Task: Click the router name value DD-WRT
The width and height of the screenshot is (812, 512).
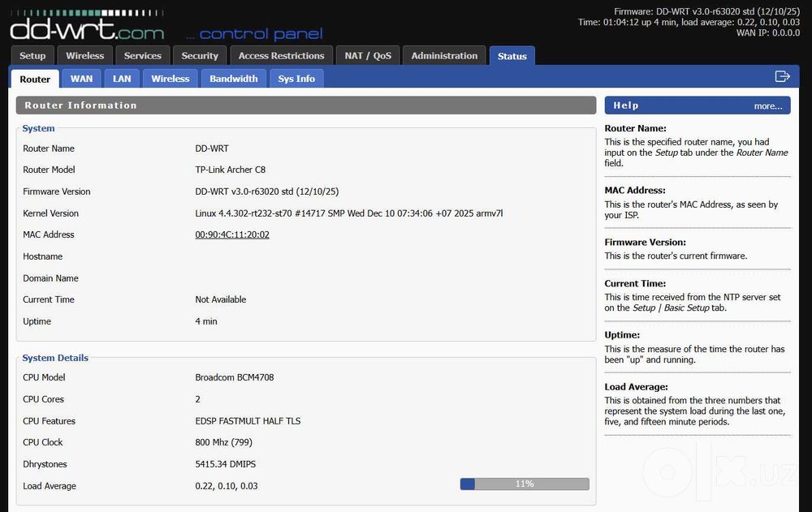Action: (x=212, y=148)
